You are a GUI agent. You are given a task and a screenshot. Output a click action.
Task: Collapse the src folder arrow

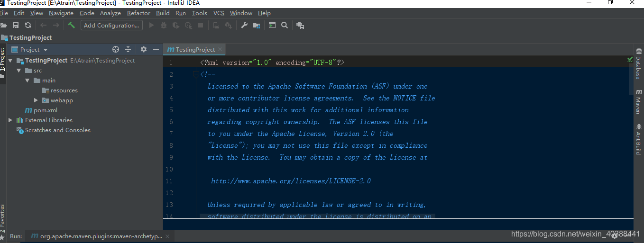tap(18, 71)
